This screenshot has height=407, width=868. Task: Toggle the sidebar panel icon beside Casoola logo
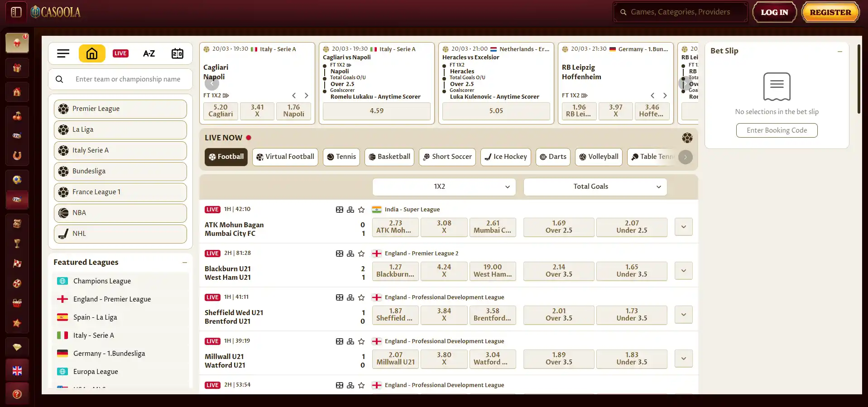pos(16,12)
